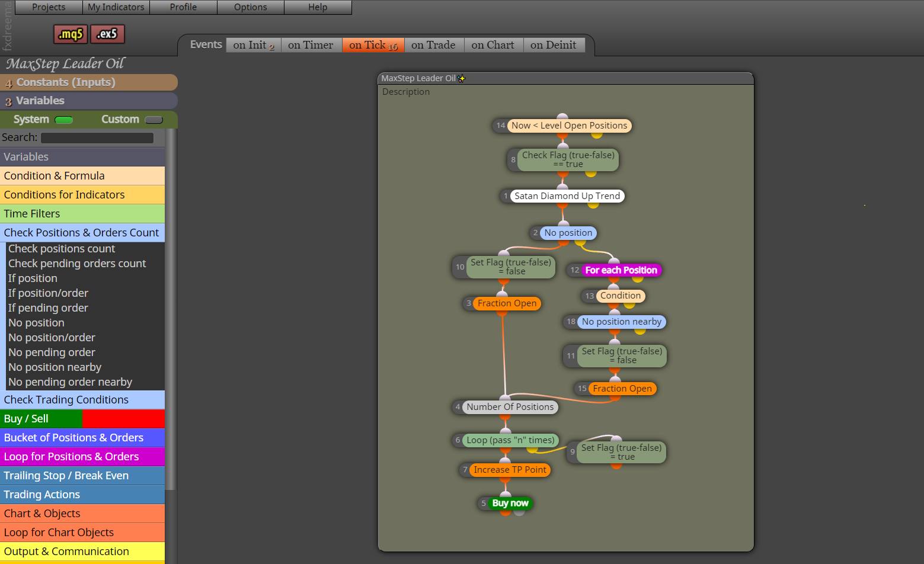
Task: Click the yellow output dot on No position block
Action: click(x=580, y=242)
